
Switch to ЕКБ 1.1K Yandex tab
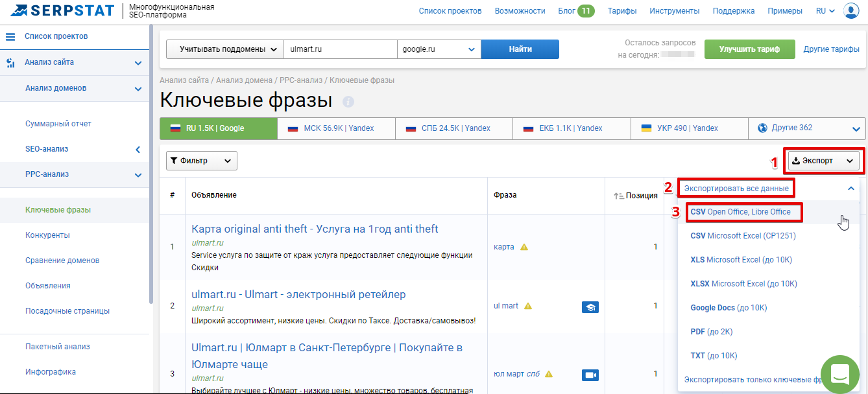pyautogui.click(x=572, y=128)
